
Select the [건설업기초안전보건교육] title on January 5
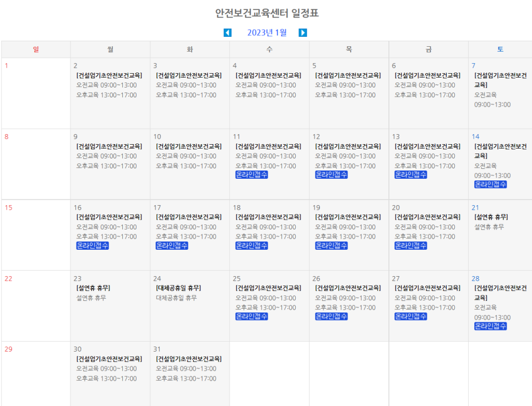click(x=348, y=75)
